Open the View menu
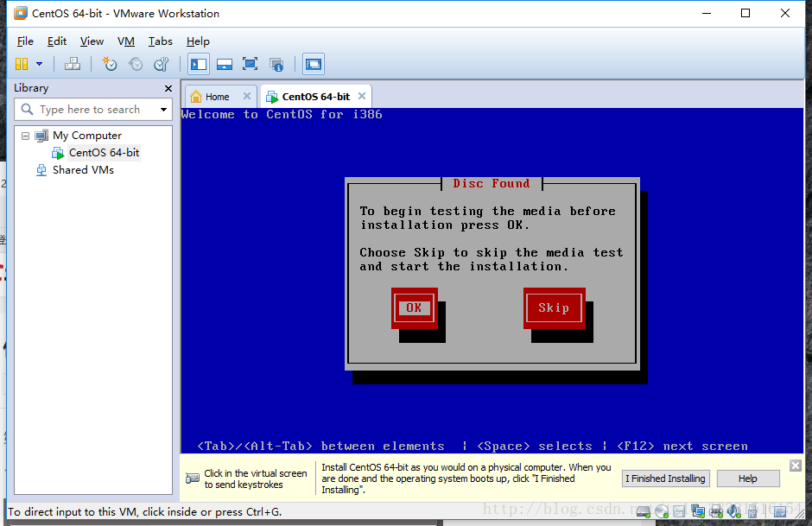Image resolution: width=812 pixels, height=526 pixels. pyautogui.click(x=92, y=41)
